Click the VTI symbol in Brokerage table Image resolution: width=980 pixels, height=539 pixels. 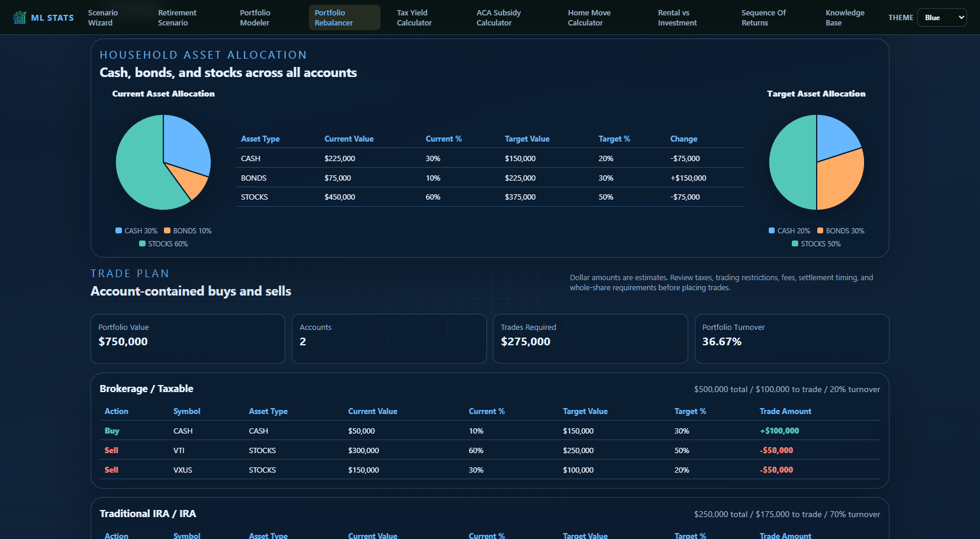(x=179, y=450)
